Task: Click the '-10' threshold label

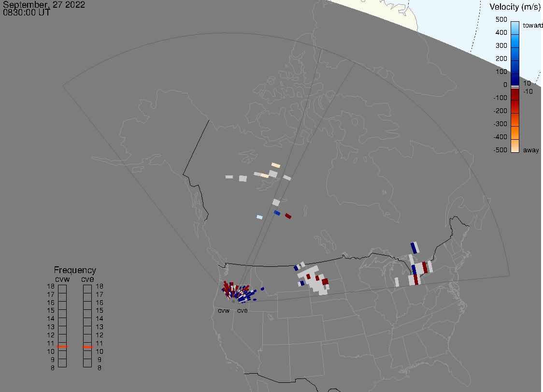Action: pyautogui.click(x=528, y=91)
